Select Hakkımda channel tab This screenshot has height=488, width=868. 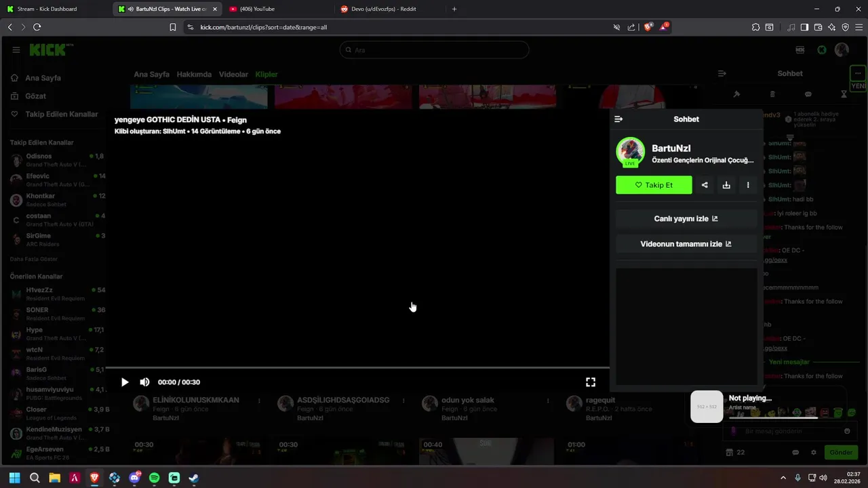(194, 75)
